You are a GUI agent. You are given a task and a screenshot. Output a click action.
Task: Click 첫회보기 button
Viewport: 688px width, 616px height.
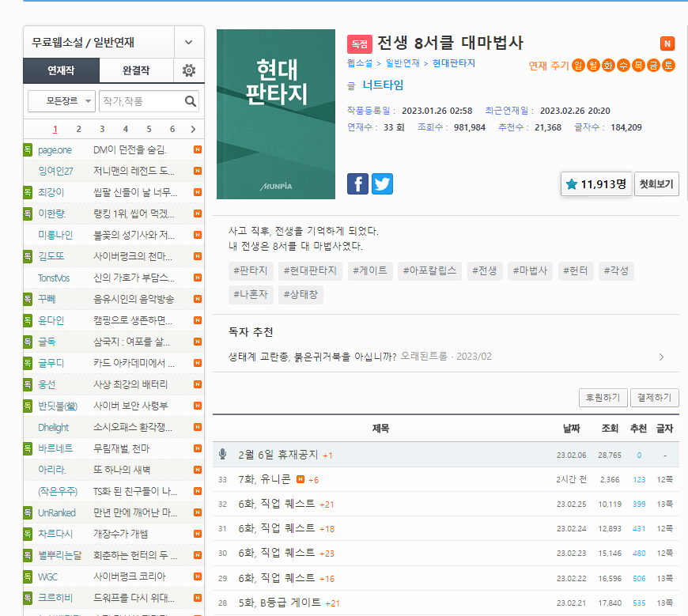click(x=656, y=183)
